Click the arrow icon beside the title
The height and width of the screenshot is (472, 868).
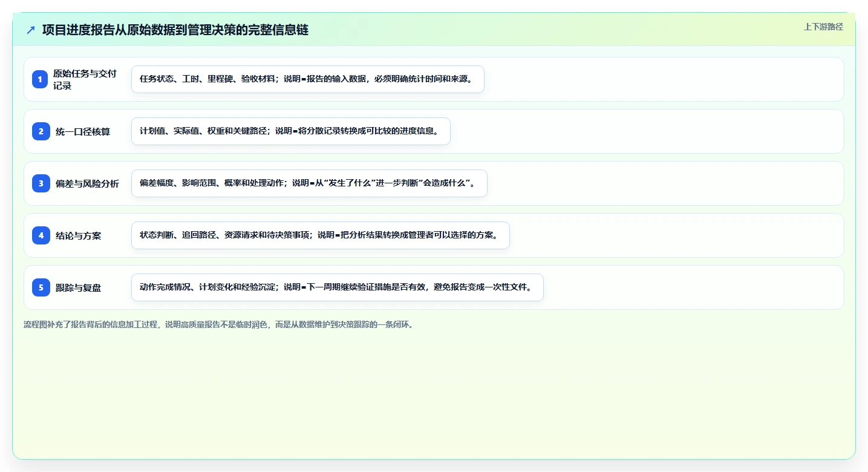31,30
